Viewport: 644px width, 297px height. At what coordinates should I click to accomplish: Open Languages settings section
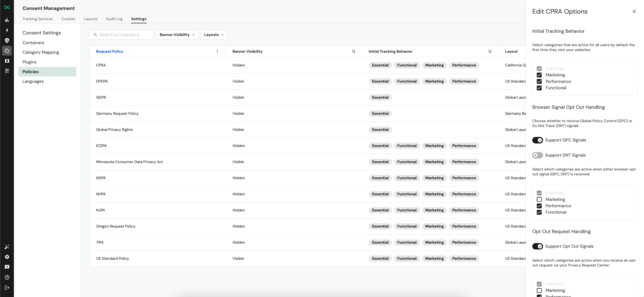pyautogui.click(x=33, y=81)
